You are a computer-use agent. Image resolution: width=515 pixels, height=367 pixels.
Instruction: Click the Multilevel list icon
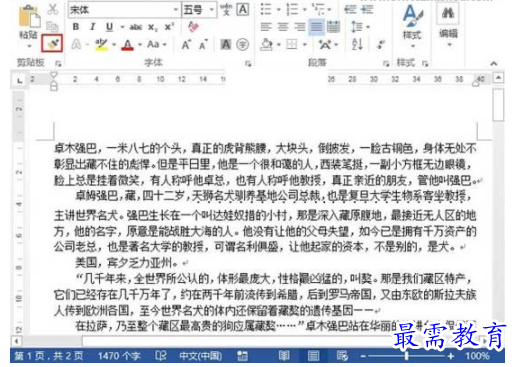(x=318, y=9)
